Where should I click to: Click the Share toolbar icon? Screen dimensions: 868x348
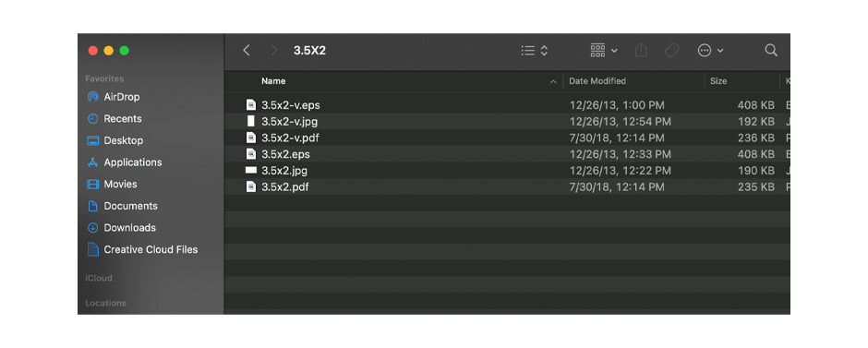pyautogui.click(x=641, y=50)
